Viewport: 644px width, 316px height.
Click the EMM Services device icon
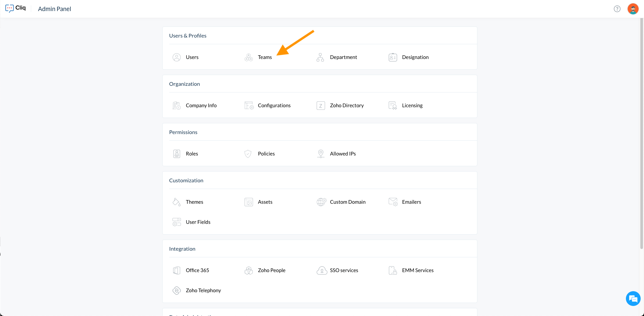point(393,270)
